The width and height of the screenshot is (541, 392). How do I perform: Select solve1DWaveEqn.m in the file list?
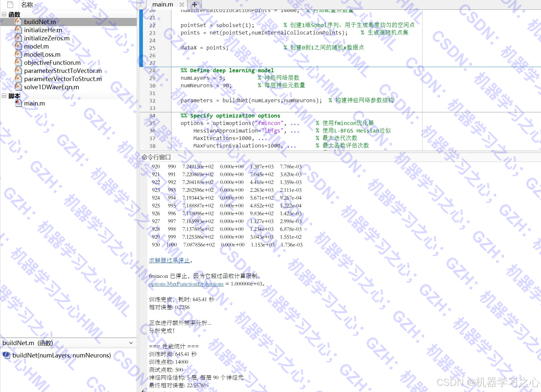pos(51,87)
